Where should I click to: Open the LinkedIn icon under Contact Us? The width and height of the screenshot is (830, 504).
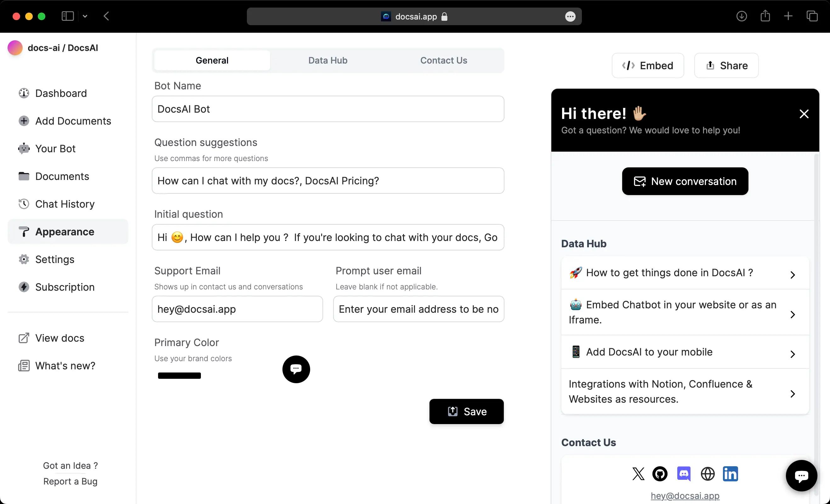click(x=730, y=474)
